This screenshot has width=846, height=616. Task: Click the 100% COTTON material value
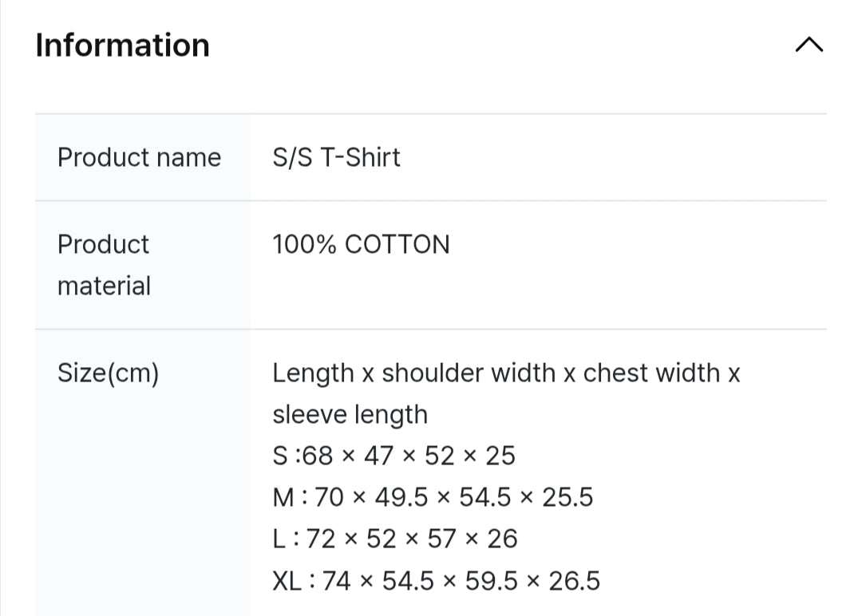[x=361, y=244]
